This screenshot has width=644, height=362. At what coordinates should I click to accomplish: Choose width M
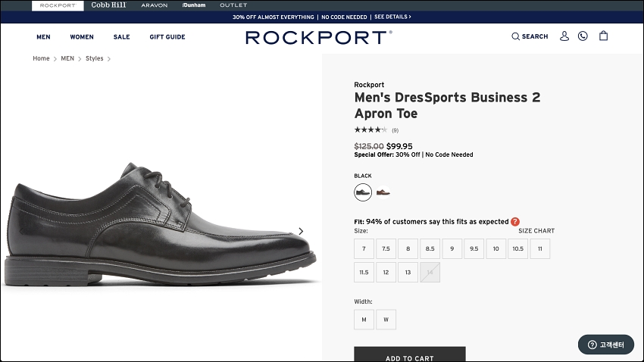coord(364,320)
